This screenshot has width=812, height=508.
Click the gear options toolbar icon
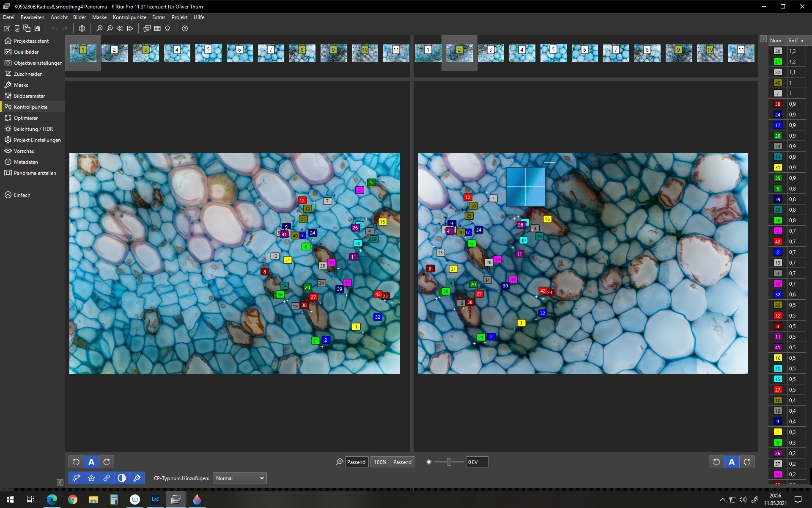tap(82, 28)
